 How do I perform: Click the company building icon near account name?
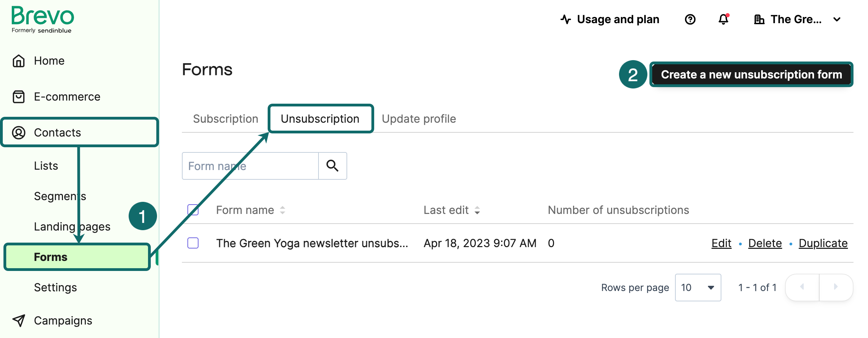click(x=759, y=19)
